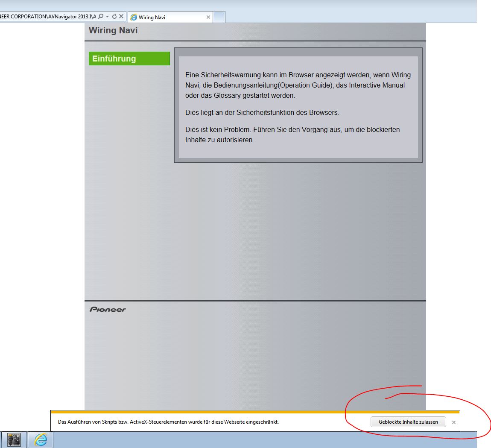Click the search magnifier in address bar
491x448 pixels.
101,17
